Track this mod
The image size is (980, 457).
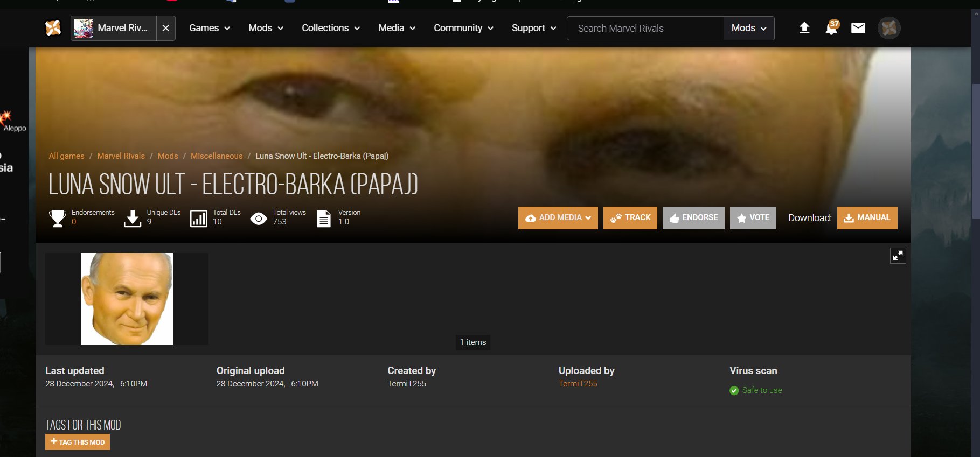tap(630, 218)
